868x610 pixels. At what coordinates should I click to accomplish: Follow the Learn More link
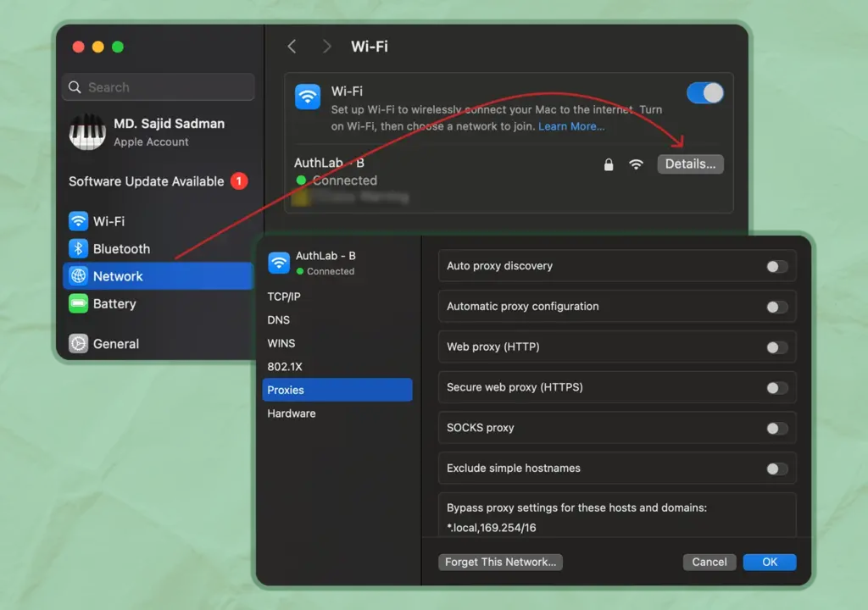pos(571,126)
